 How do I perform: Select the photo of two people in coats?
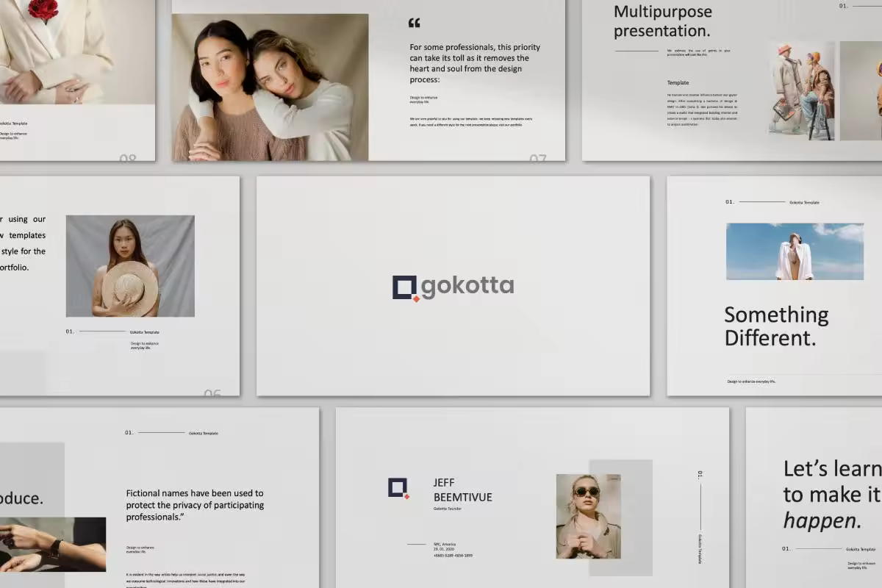pos(802,90)
